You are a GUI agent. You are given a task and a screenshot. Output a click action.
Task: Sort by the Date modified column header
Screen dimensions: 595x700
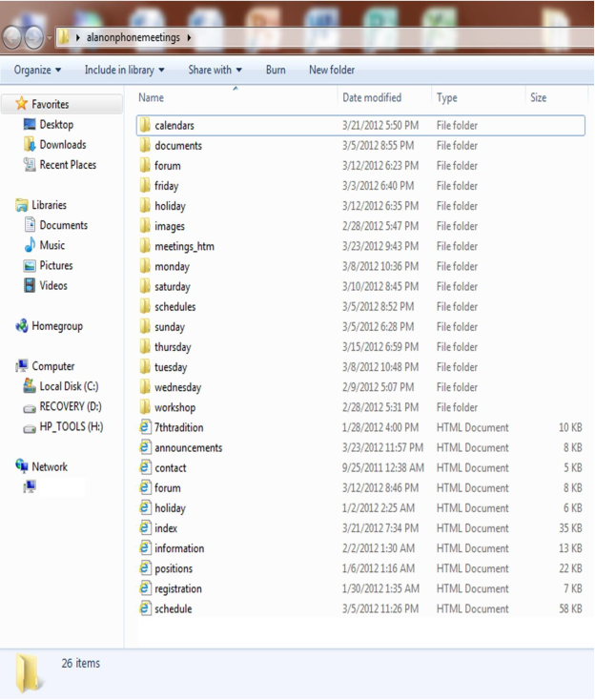[x=384, y=98]
